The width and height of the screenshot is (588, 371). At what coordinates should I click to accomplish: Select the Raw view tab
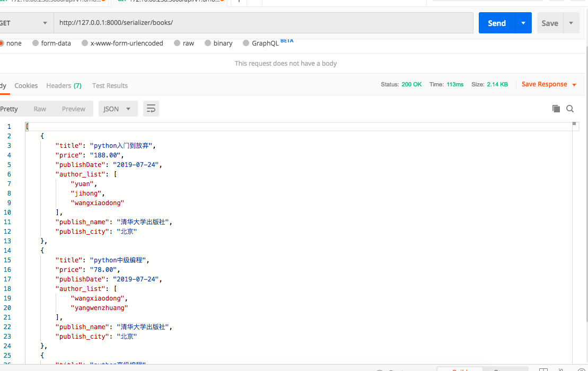[40, 109]
